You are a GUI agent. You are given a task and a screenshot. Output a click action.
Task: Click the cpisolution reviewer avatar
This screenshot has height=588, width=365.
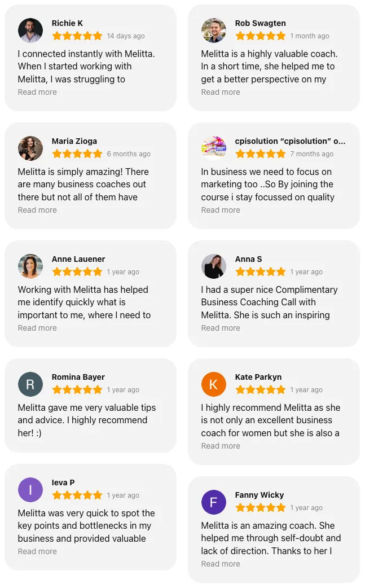point(214,148)
